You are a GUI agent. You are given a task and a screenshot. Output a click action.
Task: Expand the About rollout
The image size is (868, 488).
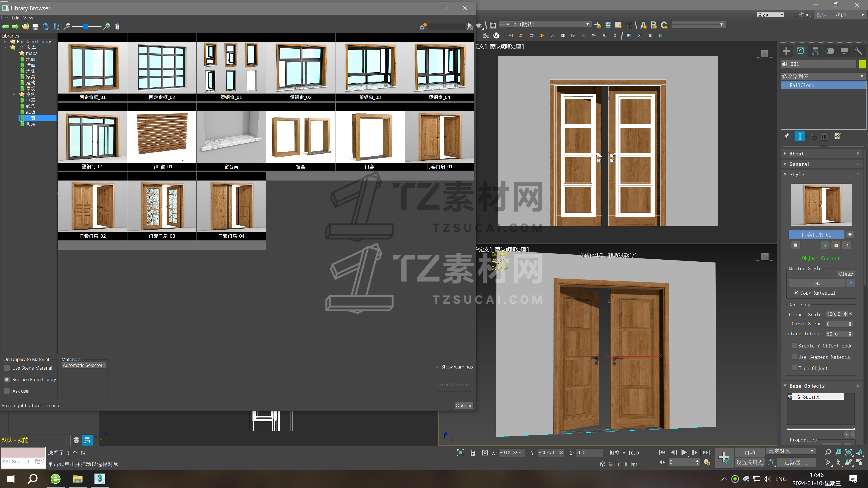pos(797,154)
